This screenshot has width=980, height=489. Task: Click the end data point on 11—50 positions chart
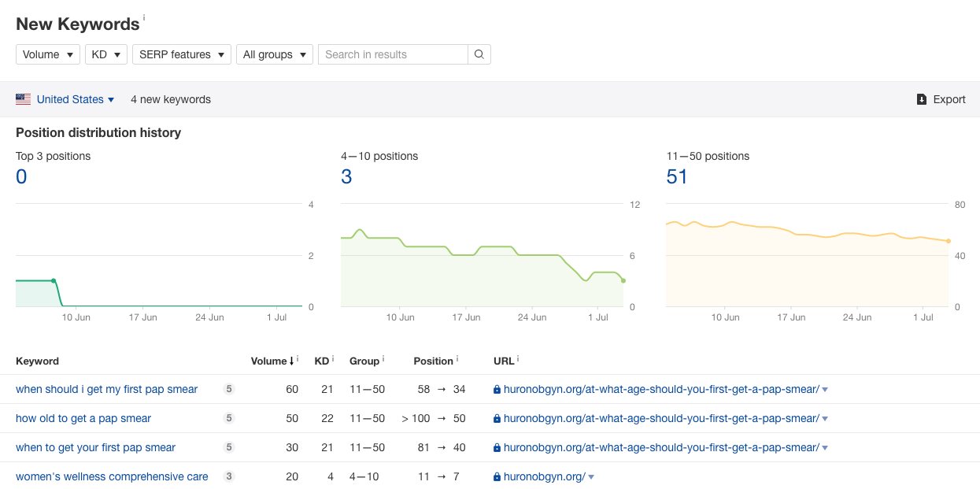coord(949,241)
